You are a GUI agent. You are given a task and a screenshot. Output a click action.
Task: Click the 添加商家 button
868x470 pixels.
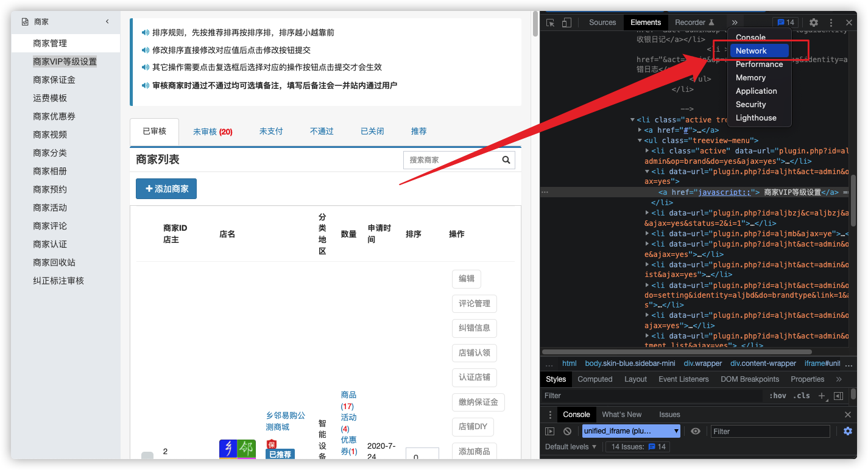[166, 189]
